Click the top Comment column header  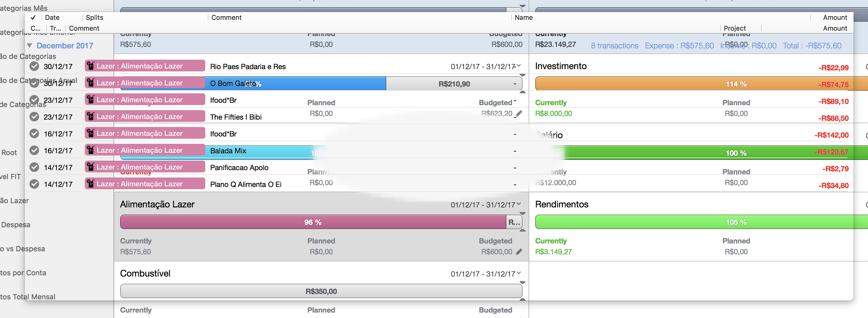226,17
